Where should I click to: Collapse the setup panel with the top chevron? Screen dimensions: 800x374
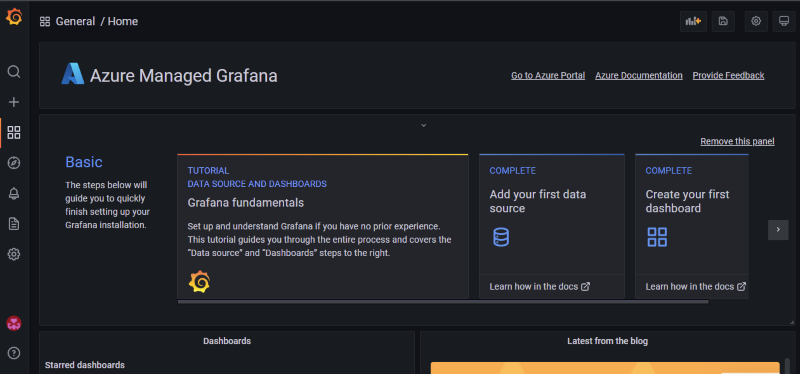[x=423, y=126]
